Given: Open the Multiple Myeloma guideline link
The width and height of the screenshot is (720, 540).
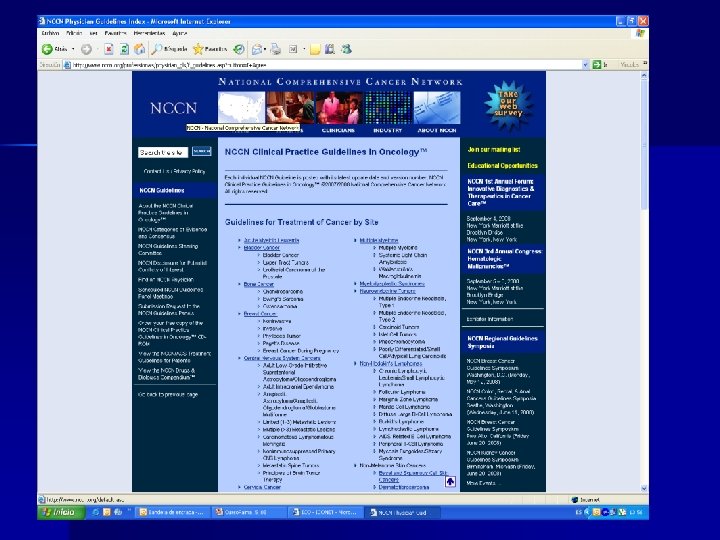Looking at the screenshot, I should click(379, 240).
